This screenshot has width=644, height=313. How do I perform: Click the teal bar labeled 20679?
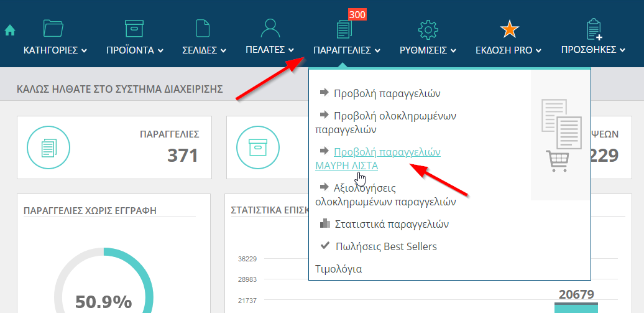[576, 307]
